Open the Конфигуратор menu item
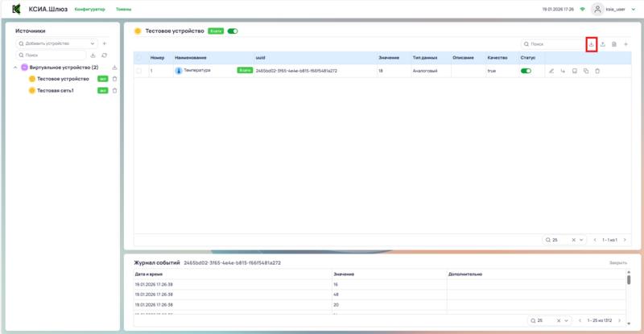This screenshot has height=334, width=644. [x=89, y=9]
